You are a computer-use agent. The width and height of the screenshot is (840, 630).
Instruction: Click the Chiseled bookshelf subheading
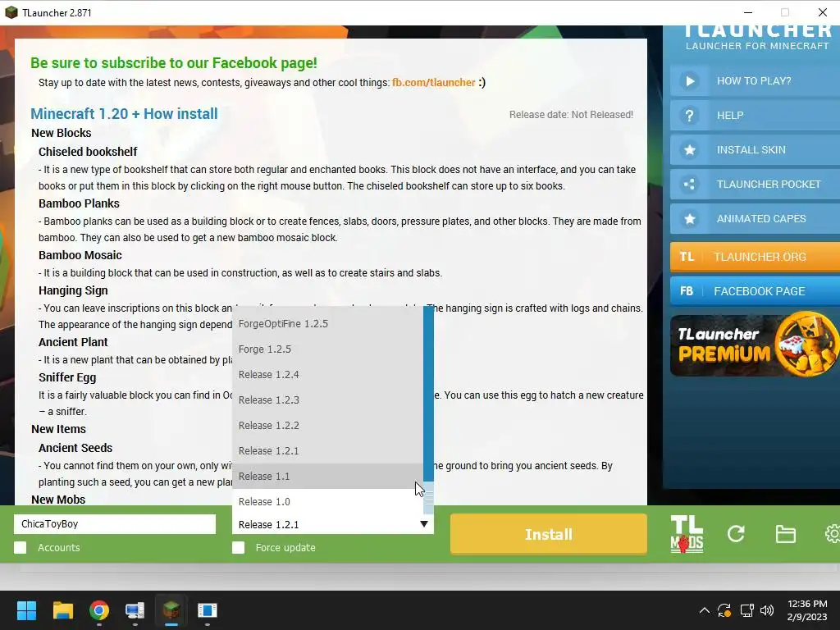click(88, 152)
